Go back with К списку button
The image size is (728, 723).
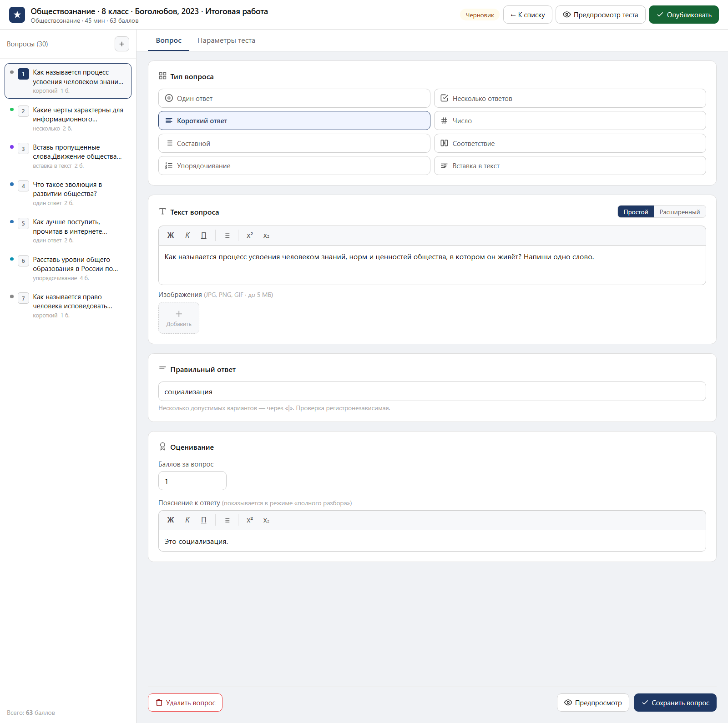(x=528, y=15)
